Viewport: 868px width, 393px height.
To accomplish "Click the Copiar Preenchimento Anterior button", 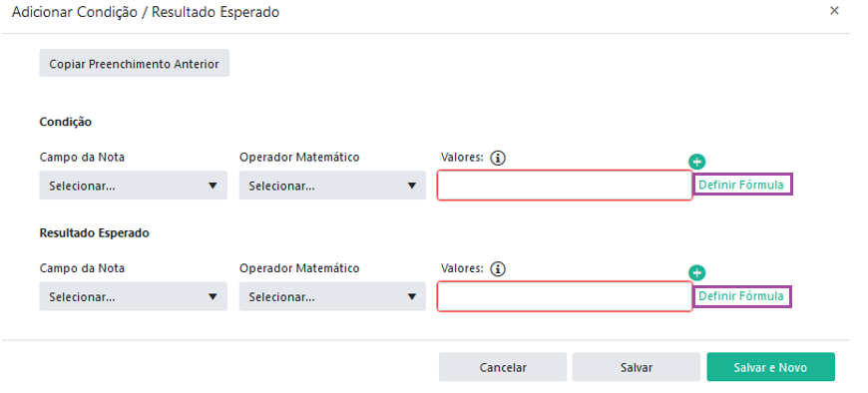I will (134, 64).
